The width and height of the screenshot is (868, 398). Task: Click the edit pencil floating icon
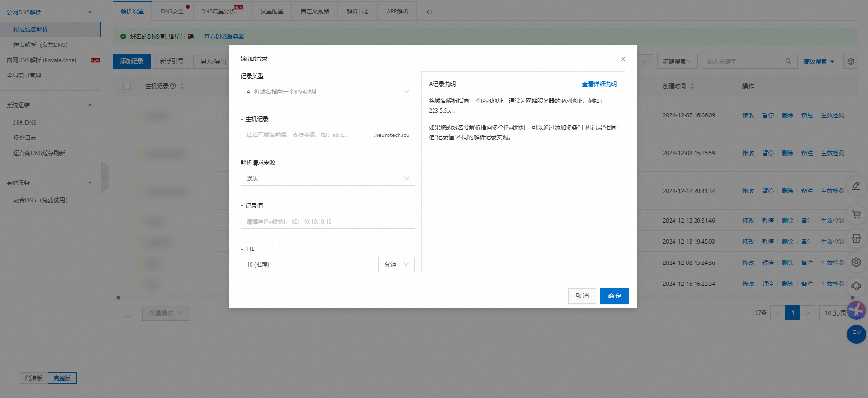pos(856,186)
